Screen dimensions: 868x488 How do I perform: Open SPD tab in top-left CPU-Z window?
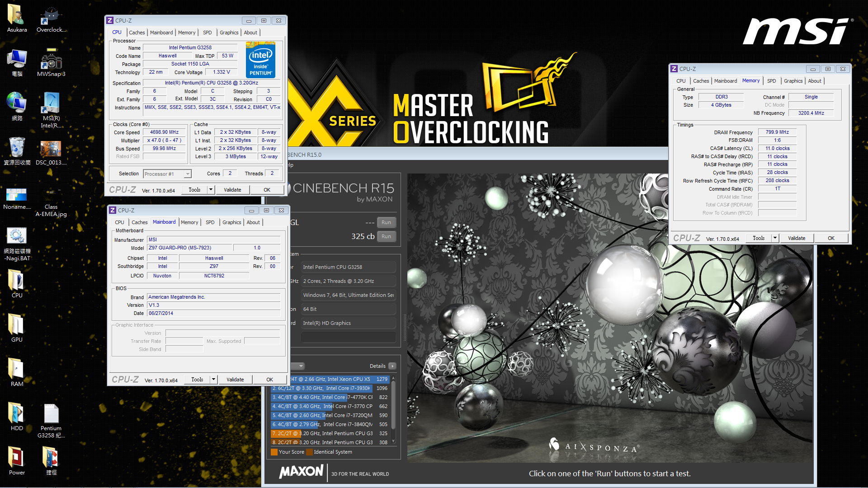[207, 33]
